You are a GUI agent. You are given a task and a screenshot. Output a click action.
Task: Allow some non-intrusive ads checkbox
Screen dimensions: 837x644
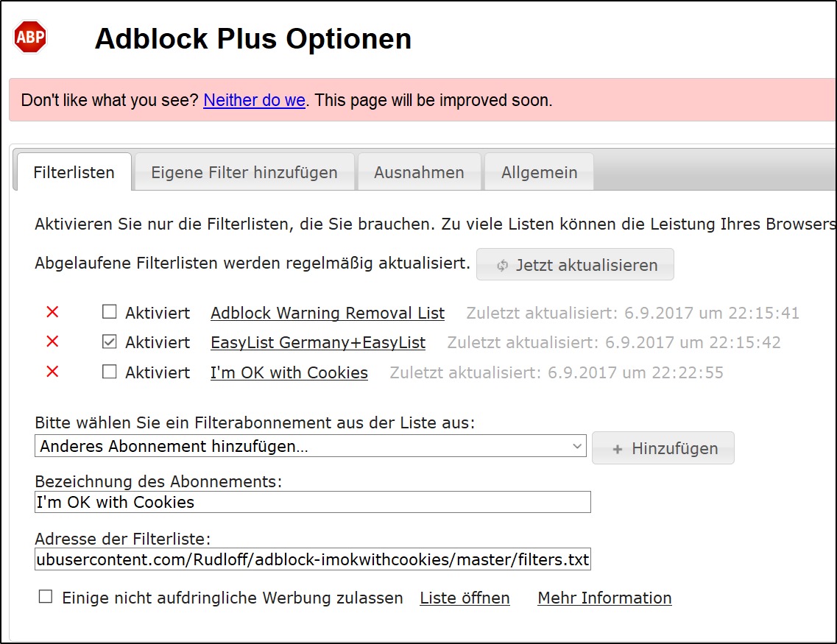(x=46, y=597)
